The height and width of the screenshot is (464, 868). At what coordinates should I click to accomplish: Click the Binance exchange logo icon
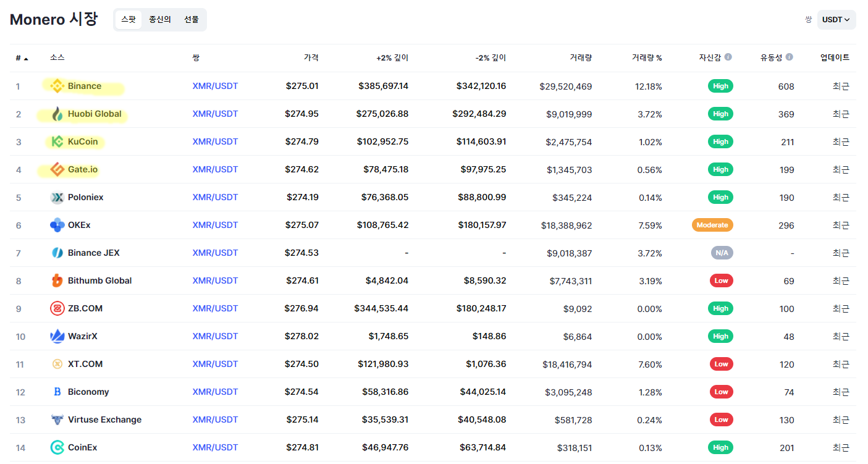click(x=57, y=86)
